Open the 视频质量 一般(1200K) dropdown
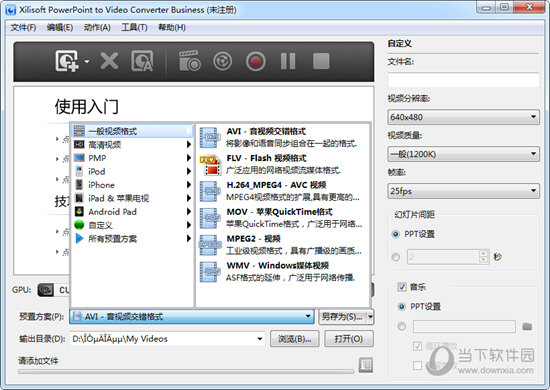The height and width of the screenshot is (390, 550). tap(463, 154)
